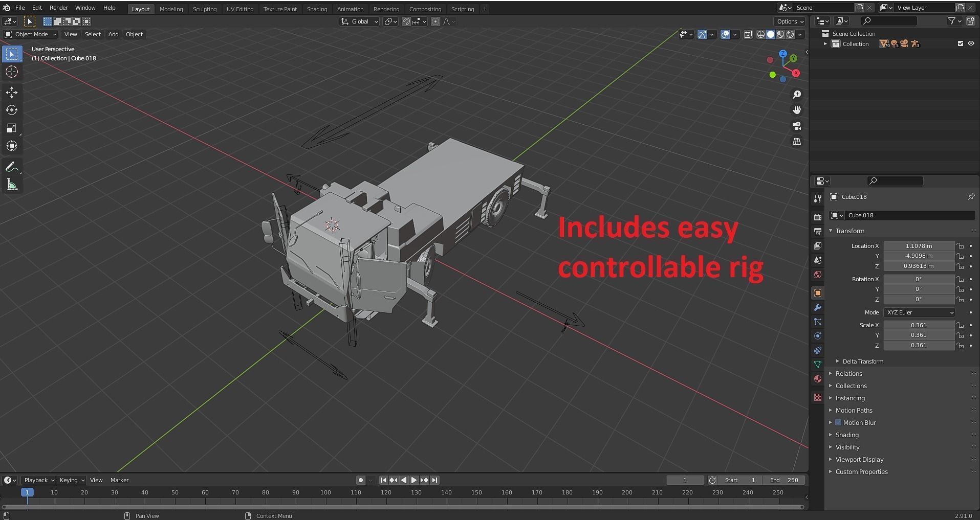Image resolution: width=980 pixels, height=520 pixels.
Task: Toggle X-ray display in viewport header
Action: [748, 34]
